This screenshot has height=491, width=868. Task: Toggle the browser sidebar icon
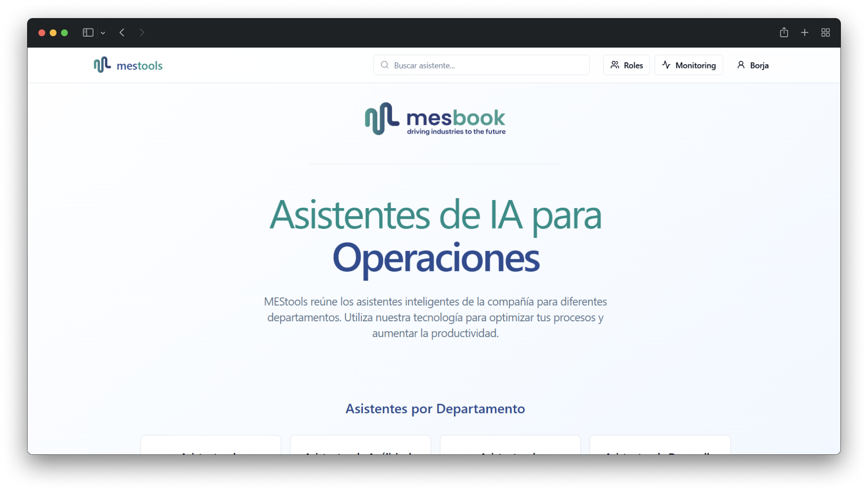pyautogui.click(x=88, y=33)
